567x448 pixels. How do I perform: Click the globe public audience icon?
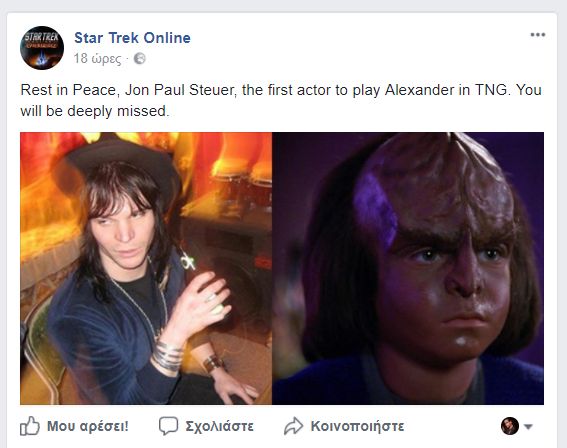tap(140, 59)
